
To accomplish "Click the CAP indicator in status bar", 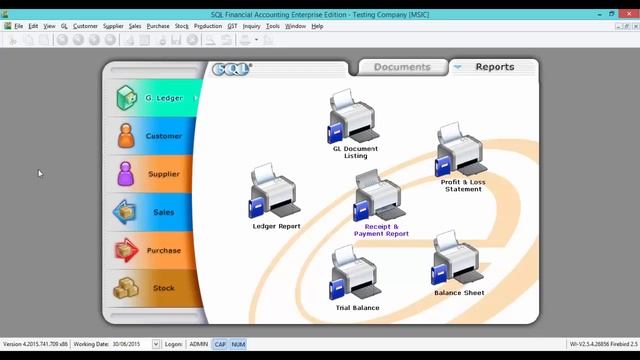I will 220,344.
